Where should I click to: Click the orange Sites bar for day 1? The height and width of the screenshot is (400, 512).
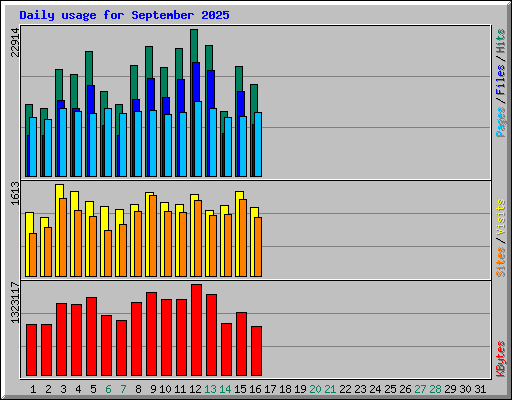click(33, 255)
